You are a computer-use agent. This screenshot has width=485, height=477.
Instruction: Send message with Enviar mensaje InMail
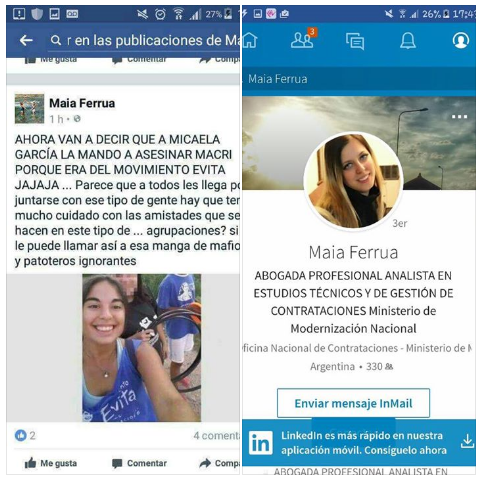click(353, 403)
